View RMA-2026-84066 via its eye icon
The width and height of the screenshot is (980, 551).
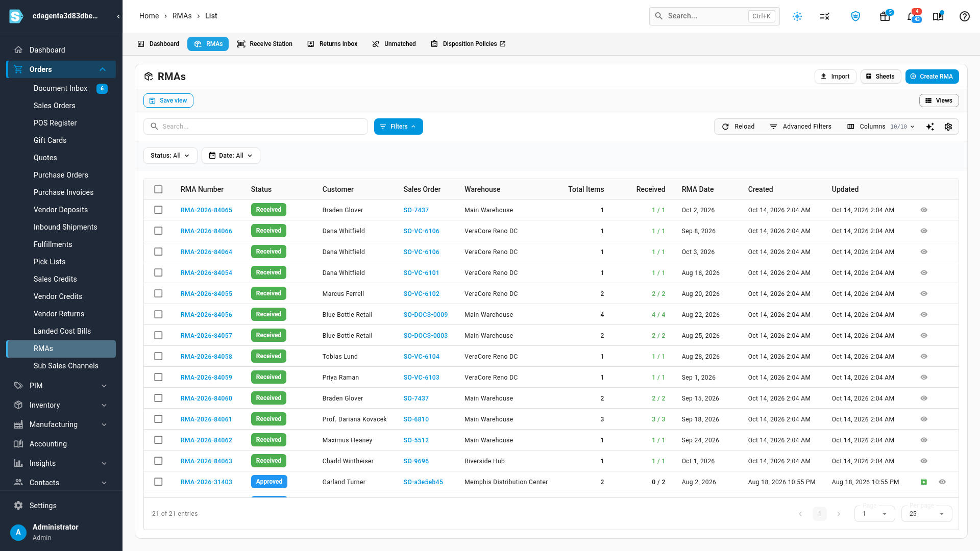click(924, 231)
